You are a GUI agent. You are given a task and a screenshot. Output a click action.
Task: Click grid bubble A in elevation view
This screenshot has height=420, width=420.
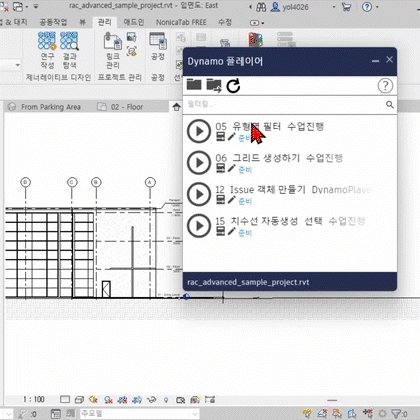[150, 182]
